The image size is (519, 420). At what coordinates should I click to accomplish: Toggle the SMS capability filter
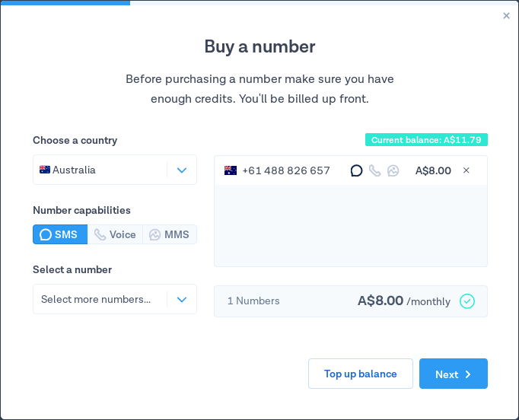click(x=60, y=234)
